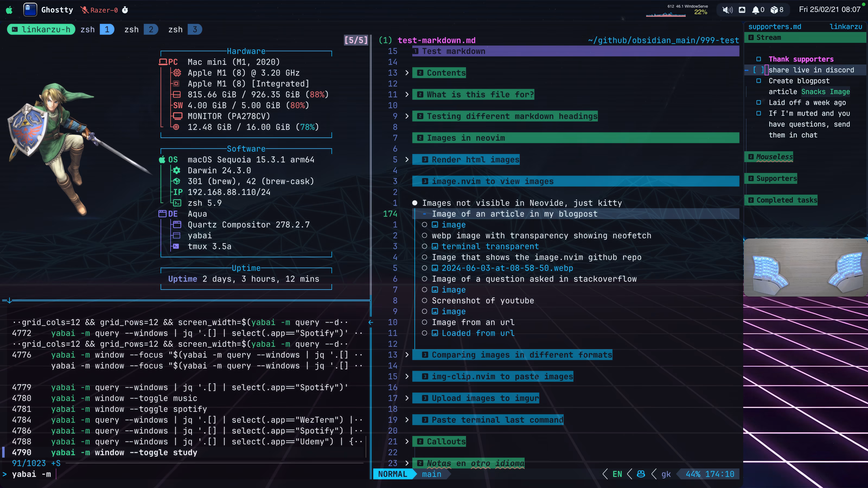
Task: Click the 'yabai -m' command prompt input
Action: tap(31, 474)
